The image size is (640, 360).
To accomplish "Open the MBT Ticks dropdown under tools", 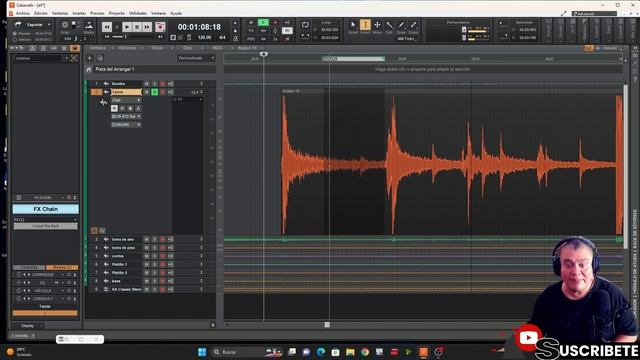I will (406, 39).
